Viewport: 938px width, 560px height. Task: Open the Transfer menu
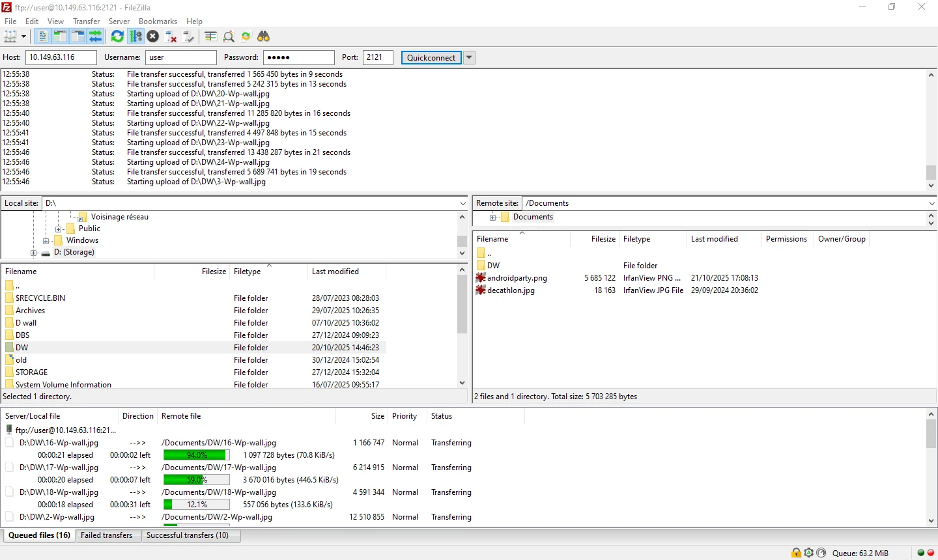(x=87, y=21)
